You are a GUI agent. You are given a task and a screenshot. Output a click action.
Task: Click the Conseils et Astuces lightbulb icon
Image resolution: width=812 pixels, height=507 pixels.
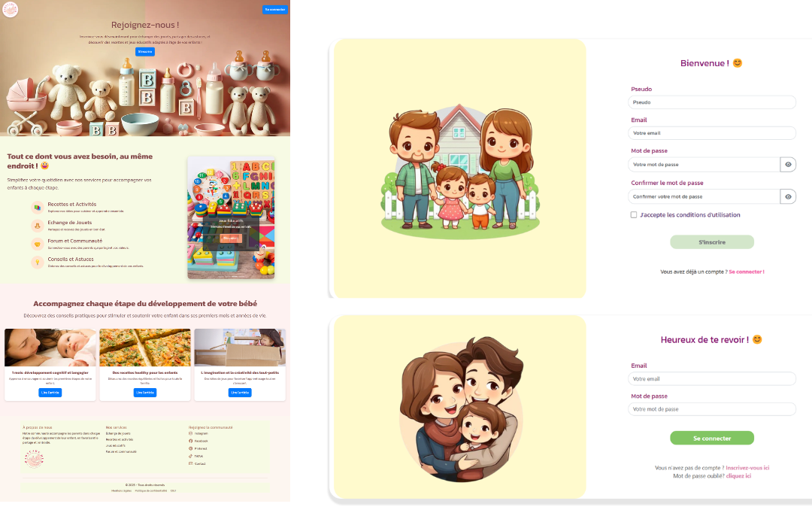pos(37,262)
